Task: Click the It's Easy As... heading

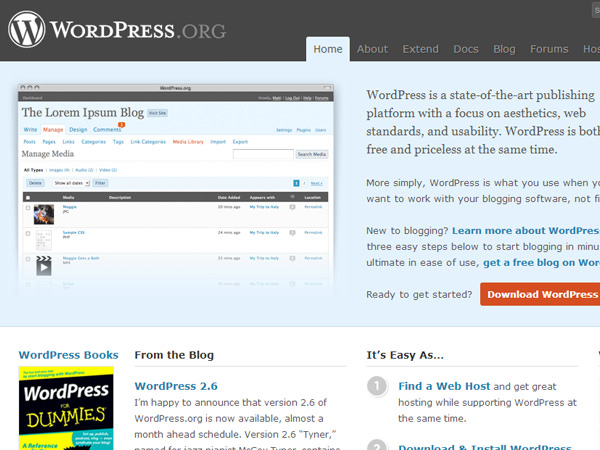Action: [405, 355]
